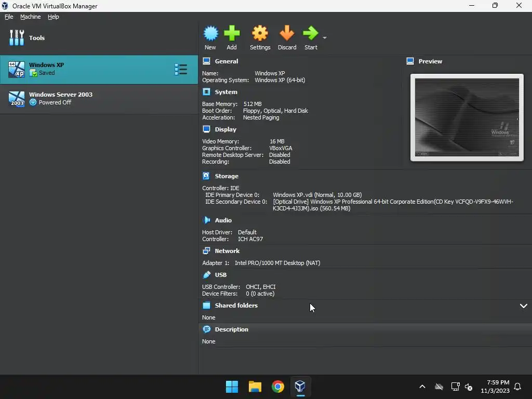Open the File menu

coord(9,17)
